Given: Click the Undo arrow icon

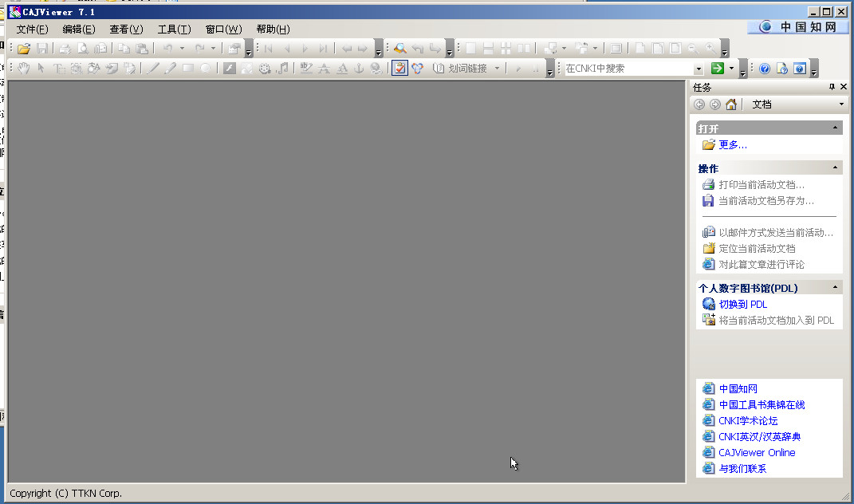Looking at the screenshot, I should [167, 49].
